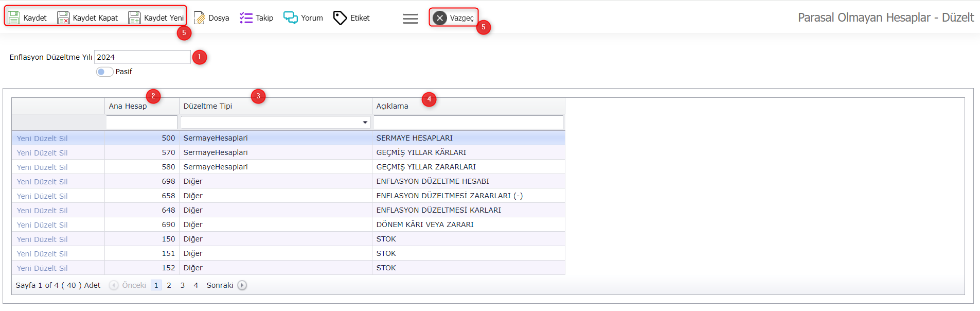Screen dimensions: 980x311
Task: Go to next page with Sonraki arrow
Action: click(242, 285)
